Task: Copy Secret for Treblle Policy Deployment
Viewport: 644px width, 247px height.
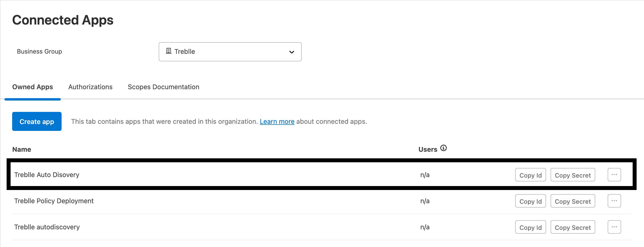Action: coord(573,201)
